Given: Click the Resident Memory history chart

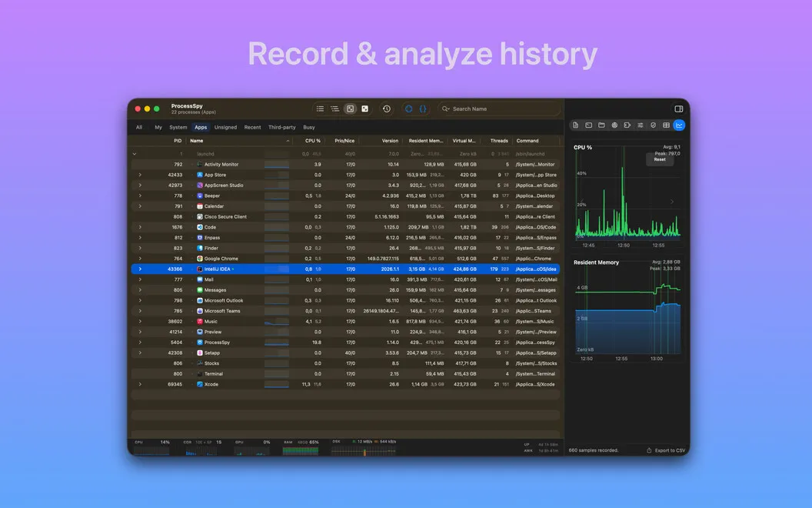Looking at the screenshot, I should point(627,311).
